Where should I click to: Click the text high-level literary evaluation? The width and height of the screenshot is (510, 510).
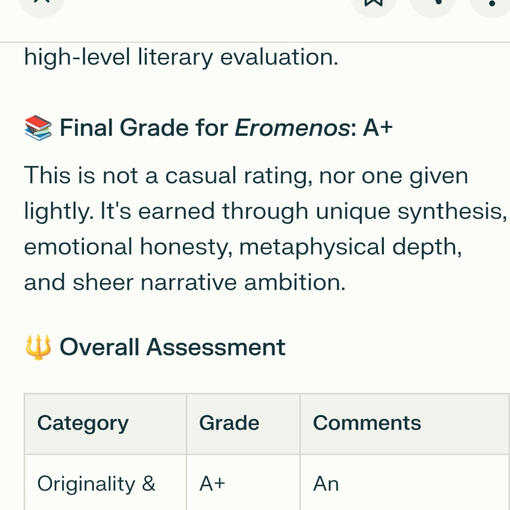(181, 57)
